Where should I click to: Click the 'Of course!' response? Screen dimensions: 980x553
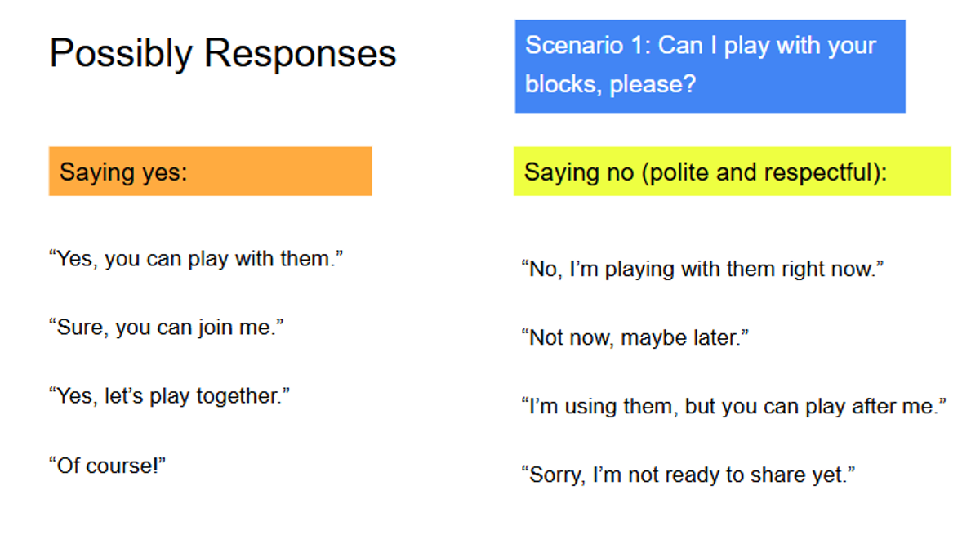[x=108, y=466]
